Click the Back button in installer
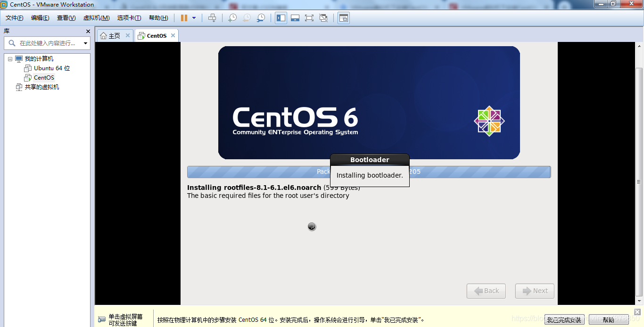The width and height of the screenshot is (644, 327). pyautogui.click(x=486, y=291)
